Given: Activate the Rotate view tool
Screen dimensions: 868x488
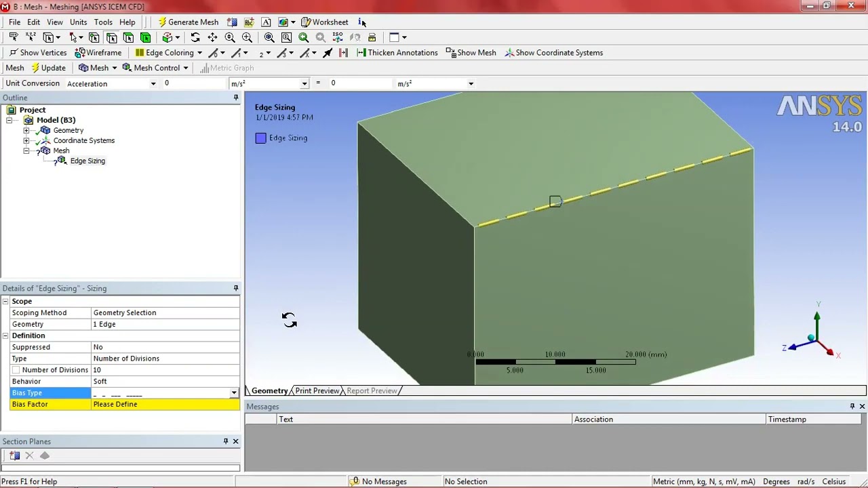Looking at the screenshot, I should [x=195, y=37].
